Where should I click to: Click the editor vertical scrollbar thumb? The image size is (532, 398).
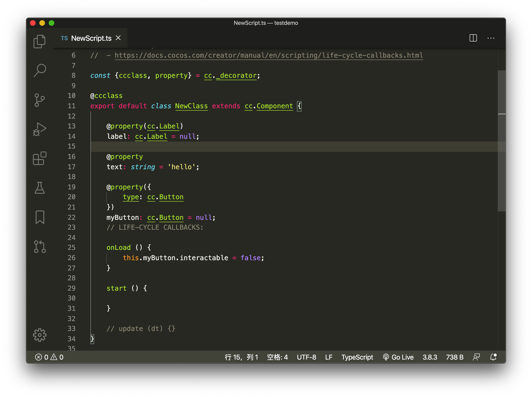[501, 141]
